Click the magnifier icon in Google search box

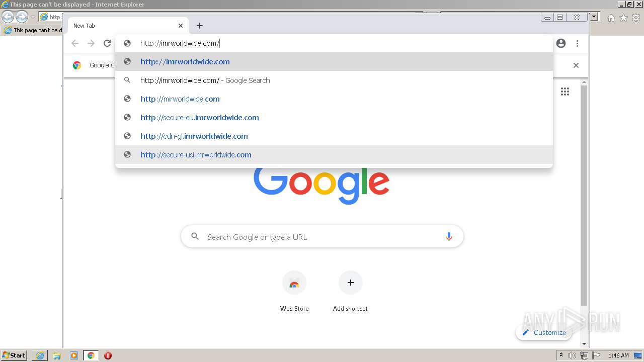point(195,236)
